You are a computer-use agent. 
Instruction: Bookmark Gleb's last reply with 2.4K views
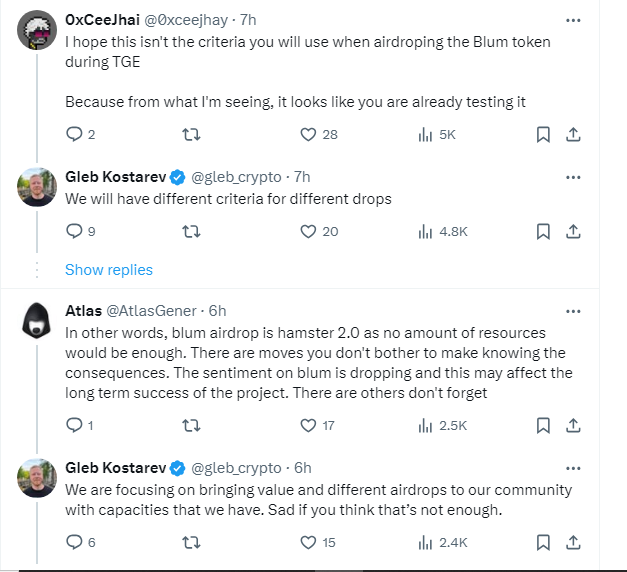542,542
